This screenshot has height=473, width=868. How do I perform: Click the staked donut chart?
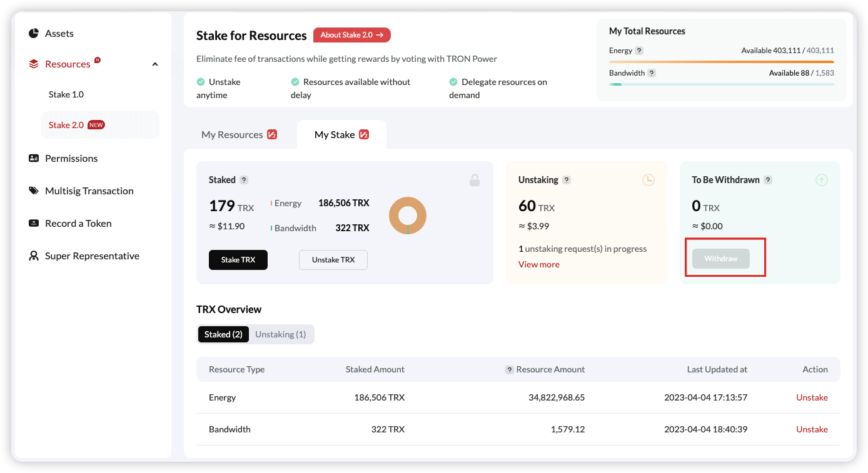(x=408, y=216)
